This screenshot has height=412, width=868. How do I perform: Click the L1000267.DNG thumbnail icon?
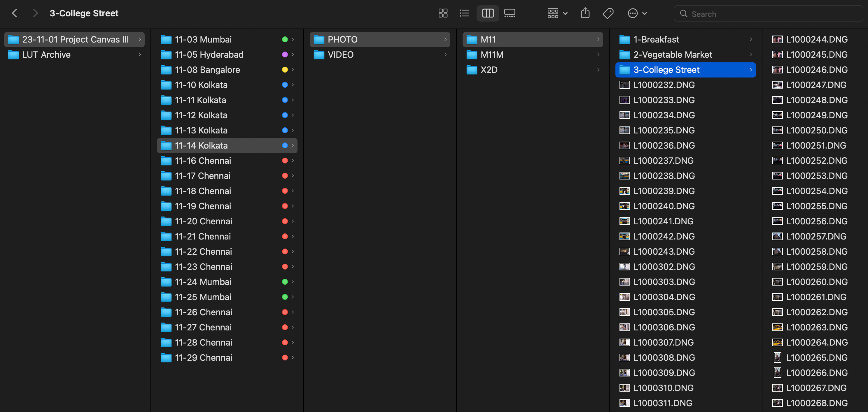pos(777,388)
